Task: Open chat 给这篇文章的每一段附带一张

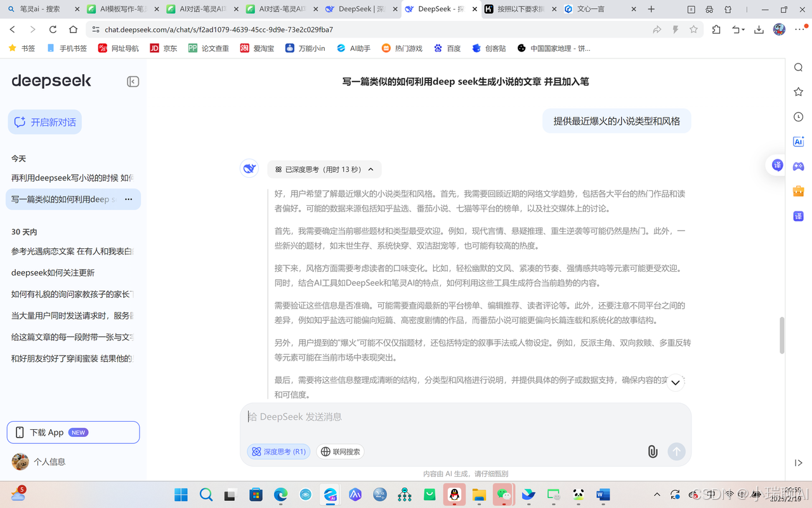Action: point(73,337)
